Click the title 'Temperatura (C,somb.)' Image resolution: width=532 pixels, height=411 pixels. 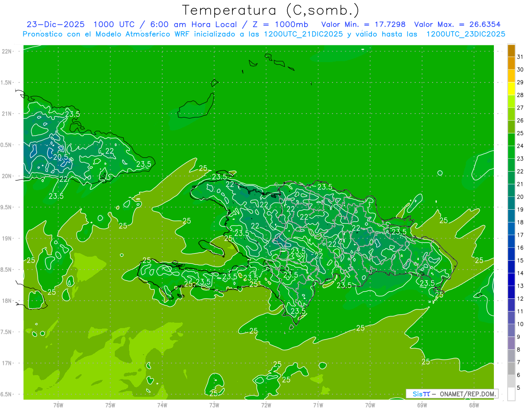270,10
